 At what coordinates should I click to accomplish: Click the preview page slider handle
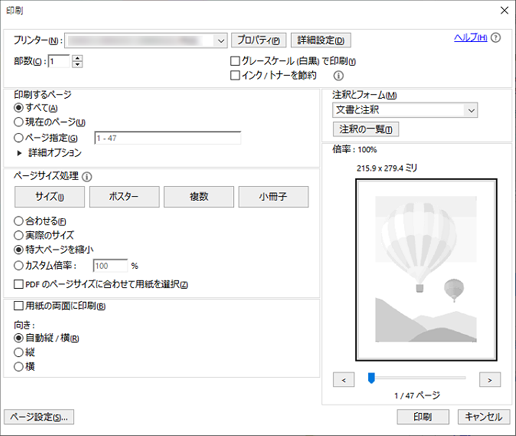tap(371, 378)
